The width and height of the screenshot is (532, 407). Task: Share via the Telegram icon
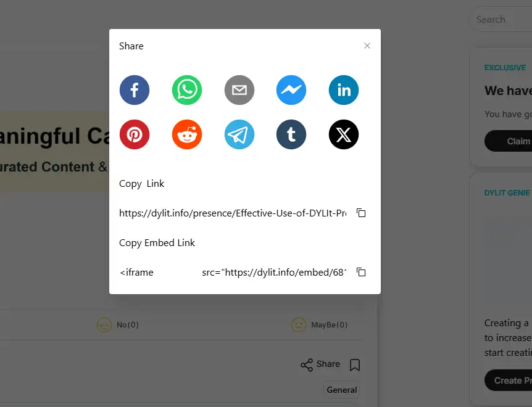click(239, 134)
